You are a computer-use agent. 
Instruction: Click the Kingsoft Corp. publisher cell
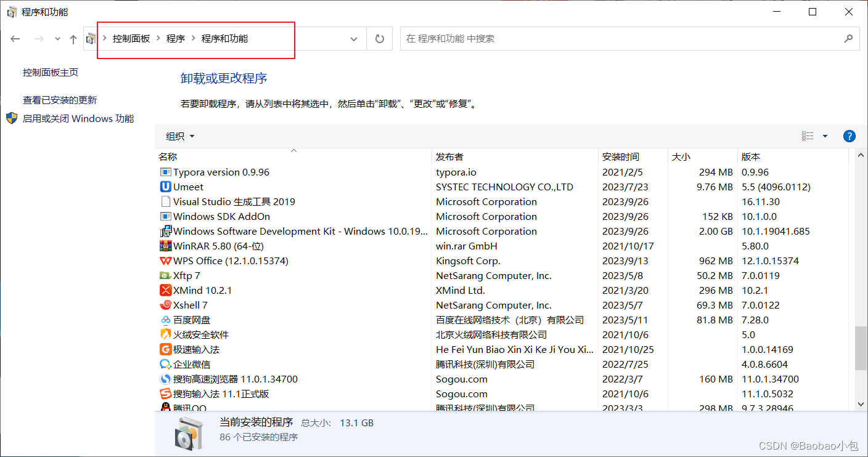468,261
